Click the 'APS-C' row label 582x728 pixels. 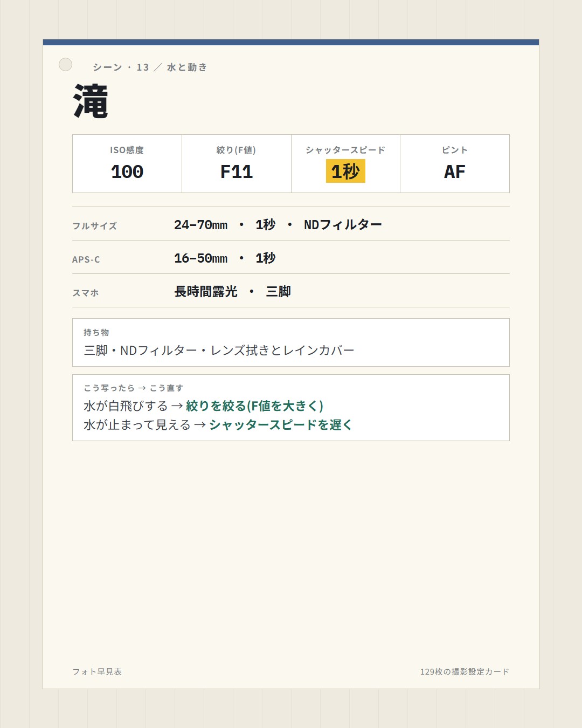click(86, 259)
